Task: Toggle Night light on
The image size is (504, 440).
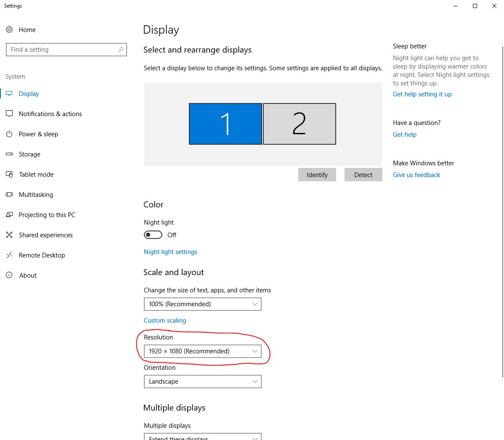Action: [153, 234]
